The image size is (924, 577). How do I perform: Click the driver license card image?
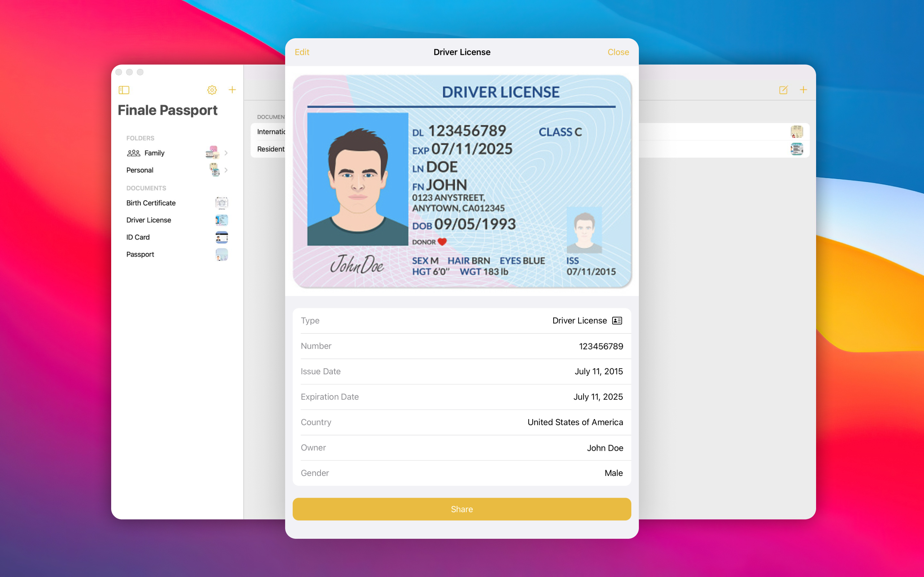coord(462,181)
